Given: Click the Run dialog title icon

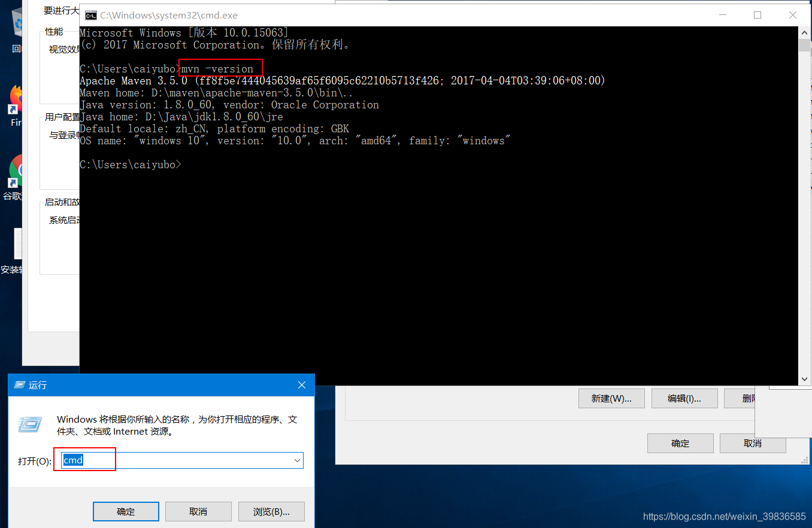Looking at the screenshot, I should click(x=20, y=385).
